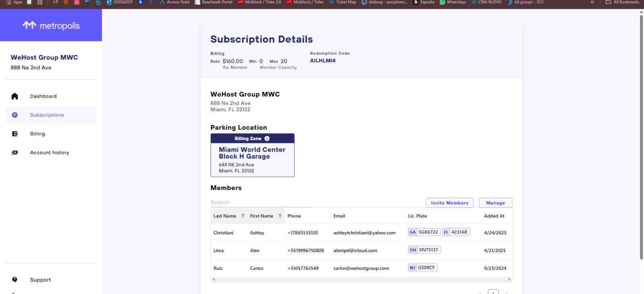Open Account history in the sidebar
Screen dimensions: 644x294
point(51,153)
